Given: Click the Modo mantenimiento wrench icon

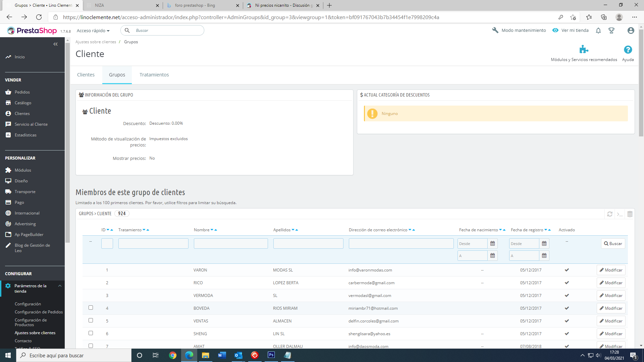Looking at the screenshot, I should (495, 30).
